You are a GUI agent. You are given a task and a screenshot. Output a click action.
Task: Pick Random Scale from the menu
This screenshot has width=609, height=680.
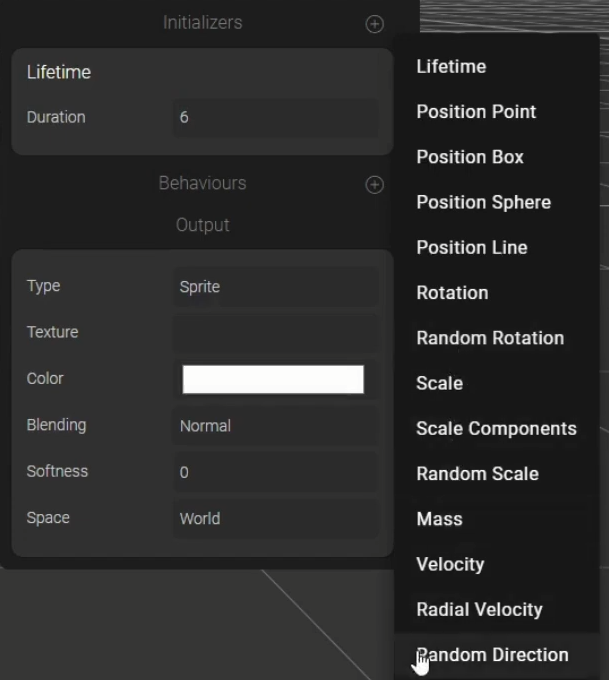477,474
